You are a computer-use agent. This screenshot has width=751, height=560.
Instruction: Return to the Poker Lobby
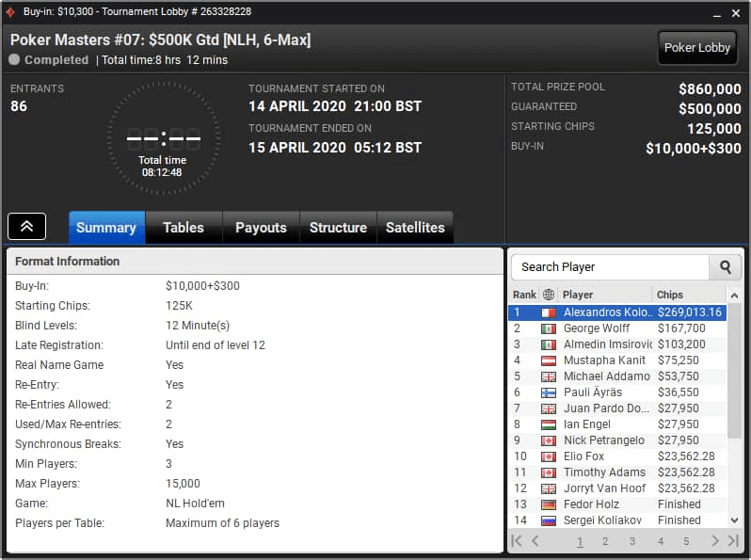(696, 47)
